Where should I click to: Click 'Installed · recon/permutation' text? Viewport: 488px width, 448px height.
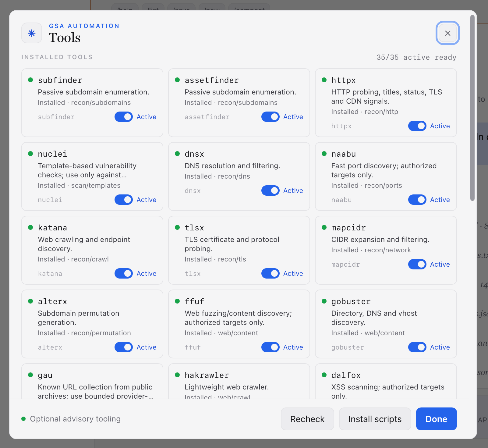(84, 333)
